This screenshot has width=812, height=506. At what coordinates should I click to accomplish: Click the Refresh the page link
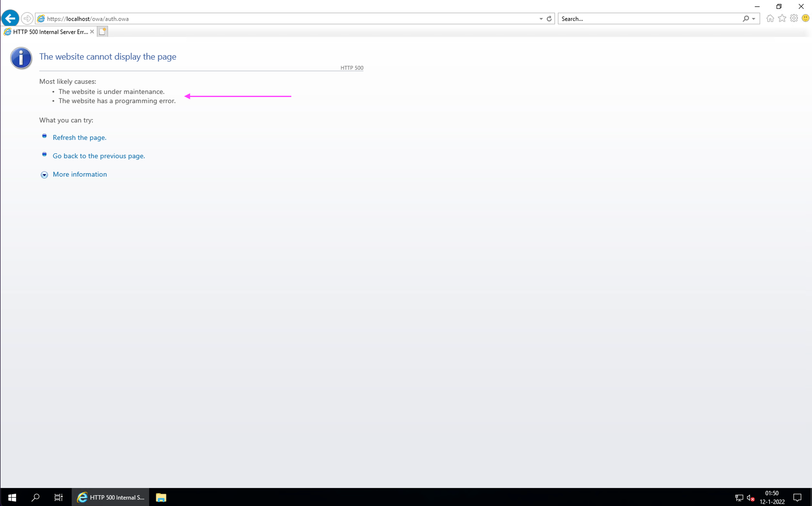(x=79, y=137)
